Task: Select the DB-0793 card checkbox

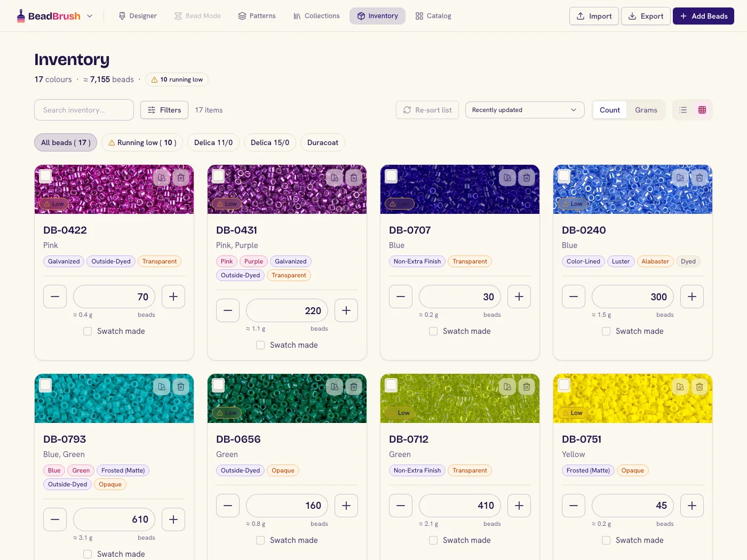Action: click(45, 385)
